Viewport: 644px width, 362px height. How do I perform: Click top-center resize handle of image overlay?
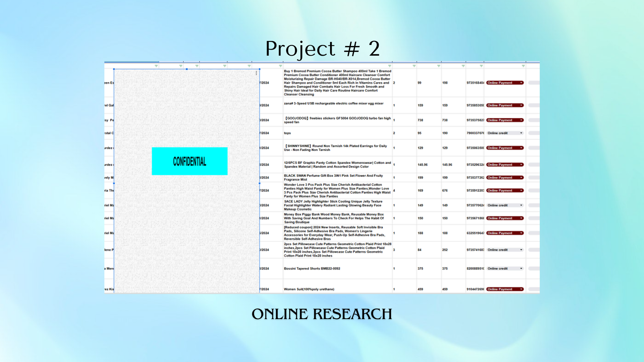tap(187, 69)
